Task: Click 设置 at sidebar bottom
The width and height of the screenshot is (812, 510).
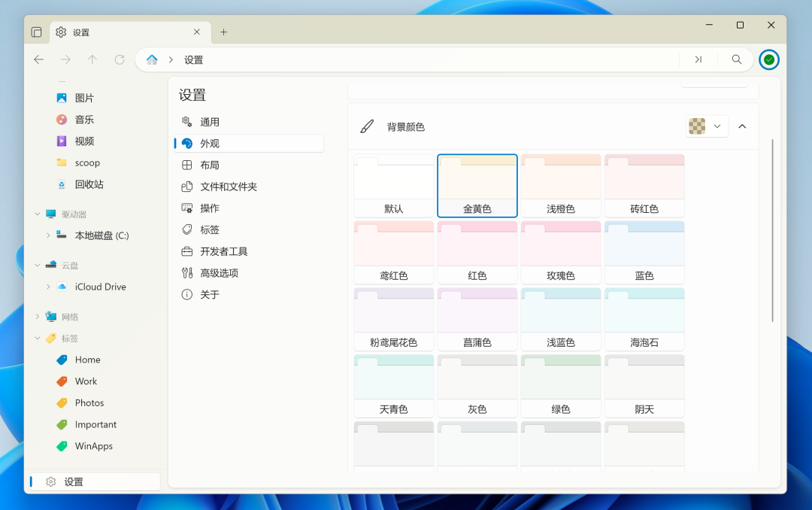Action: pos(95,482)
